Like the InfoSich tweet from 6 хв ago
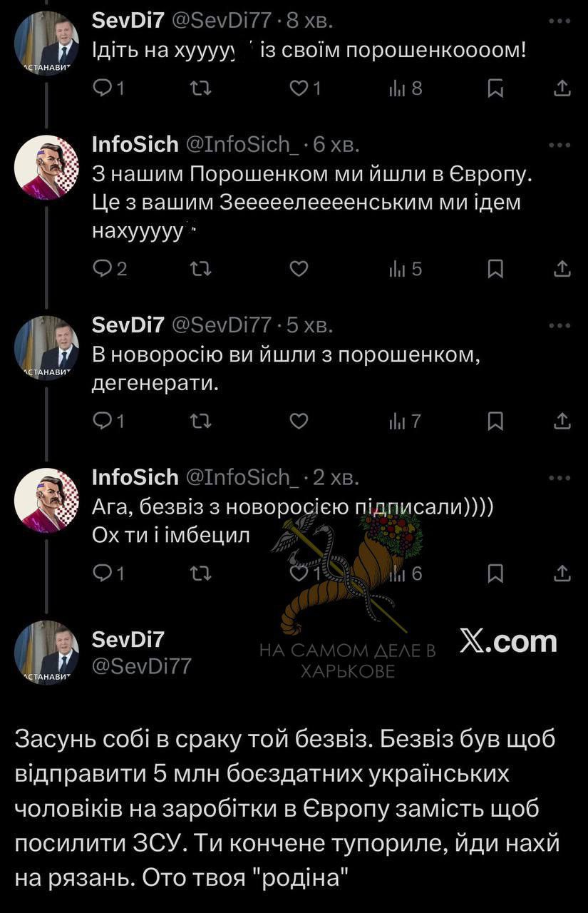 300,269
